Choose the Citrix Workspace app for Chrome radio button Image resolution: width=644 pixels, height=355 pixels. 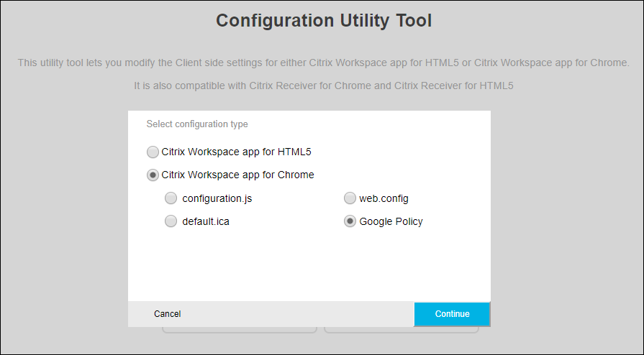(153, 175)
